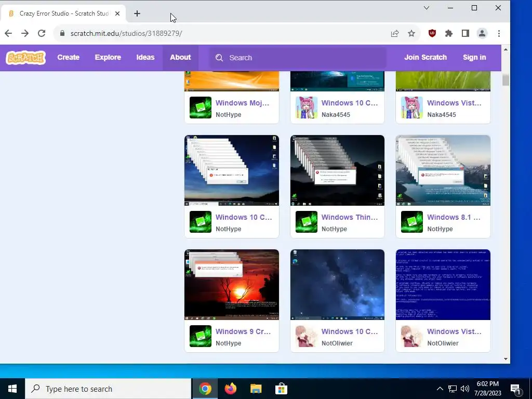Screen dimensions: 532x399
Task: Click Naka4545 avatar beside Windows Vist... project
Action: point(412,108)
